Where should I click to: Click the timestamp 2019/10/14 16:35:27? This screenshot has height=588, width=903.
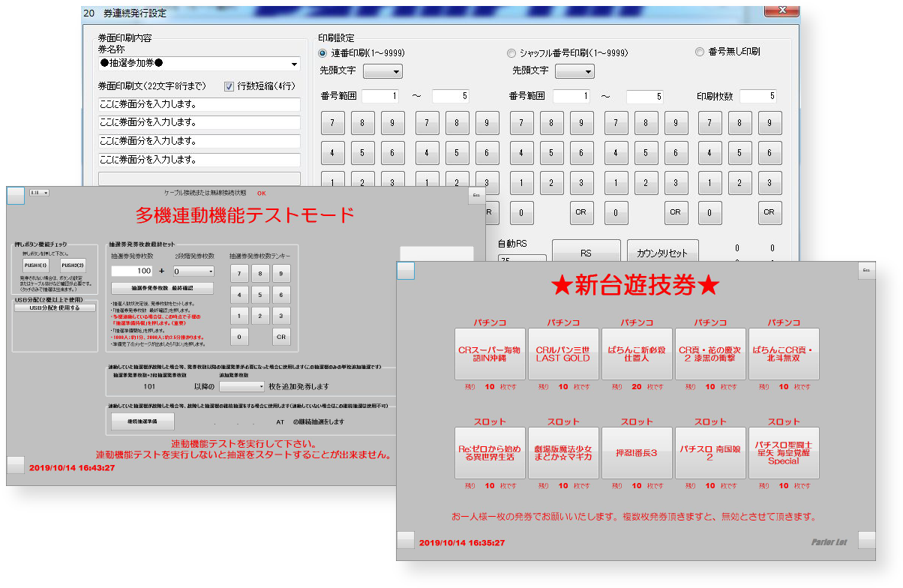[x=462, y=542]
